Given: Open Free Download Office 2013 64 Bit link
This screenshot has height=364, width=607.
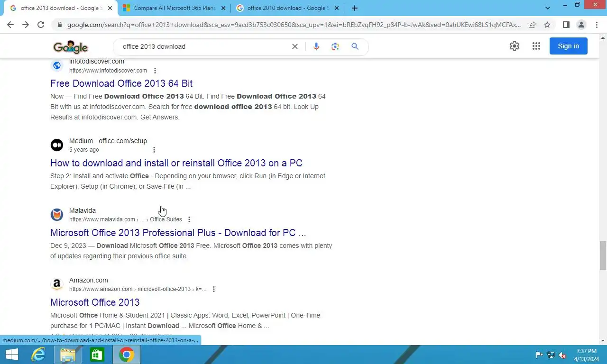Looking at the screenshot, I should (121, 83).
